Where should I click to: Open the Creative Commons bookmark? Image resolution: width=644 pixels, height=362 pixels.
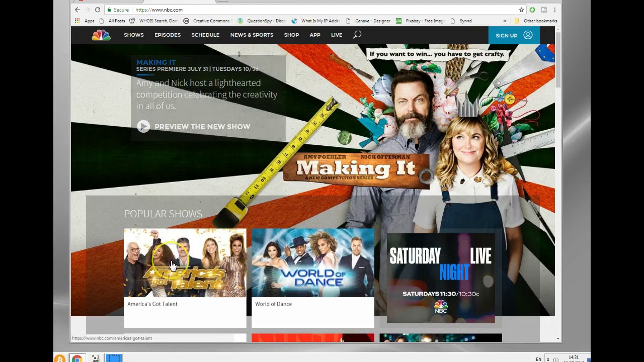(207, 21)
